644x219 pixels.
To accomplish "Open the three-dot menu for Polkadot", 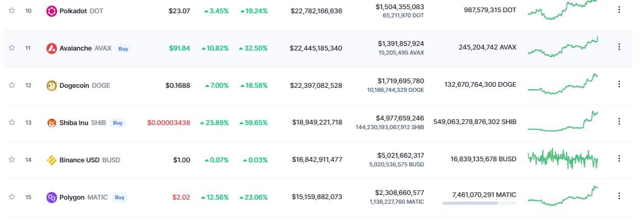I will point(619,9).
